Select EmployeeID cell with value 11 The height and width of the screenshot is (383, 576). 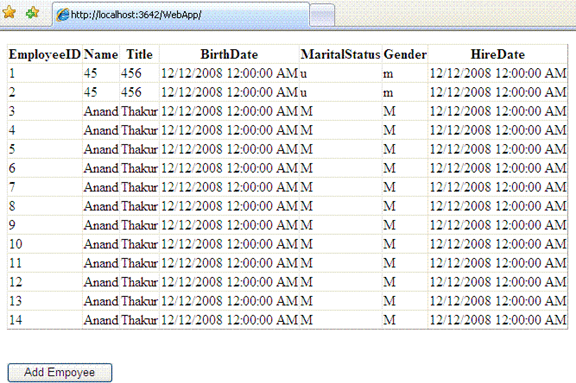pos(45,263)
